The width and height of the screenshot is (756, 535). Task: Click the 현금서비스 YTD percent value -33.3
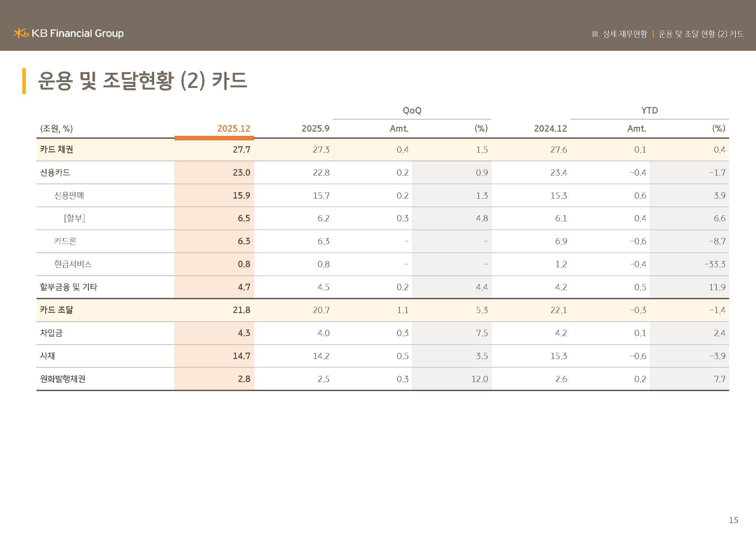(x=715, y=264)
